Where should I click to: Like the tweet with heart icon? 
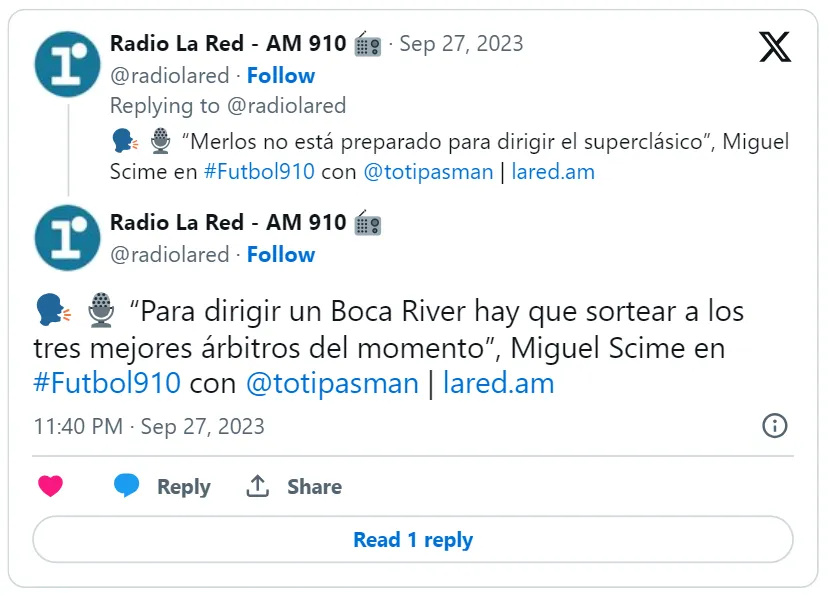[51, 486]
